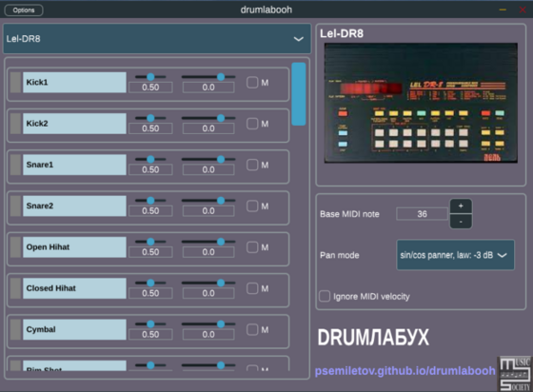The image size is (533, 392).
Task: Open the Lel-DR8 drum kit dropdown
Action: [157, 39]
